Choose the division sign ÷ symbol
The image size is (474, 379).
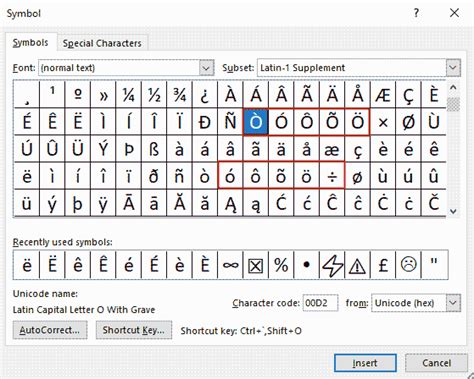[x=332, y=176]
